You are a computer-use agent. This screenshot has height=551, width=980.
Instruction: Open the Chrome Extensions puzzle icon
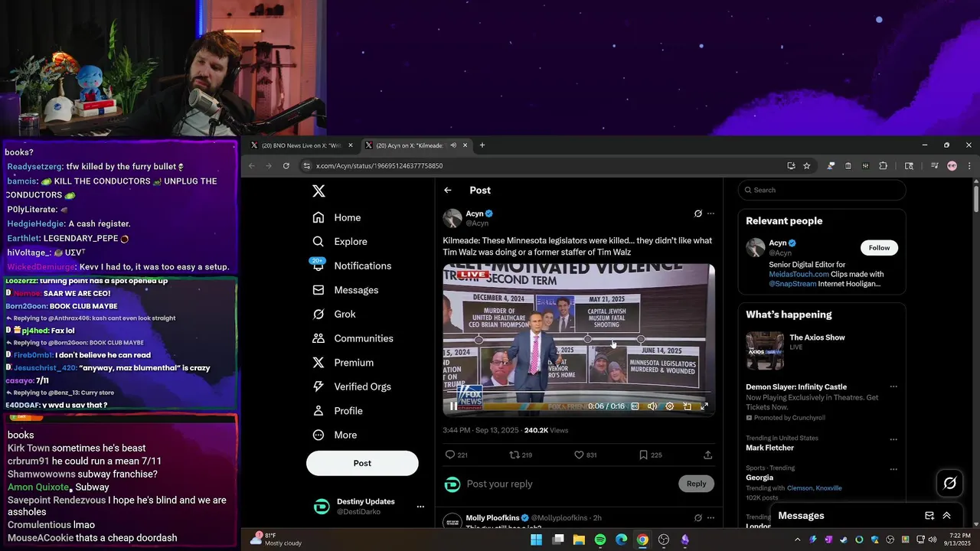pos(883,165)
